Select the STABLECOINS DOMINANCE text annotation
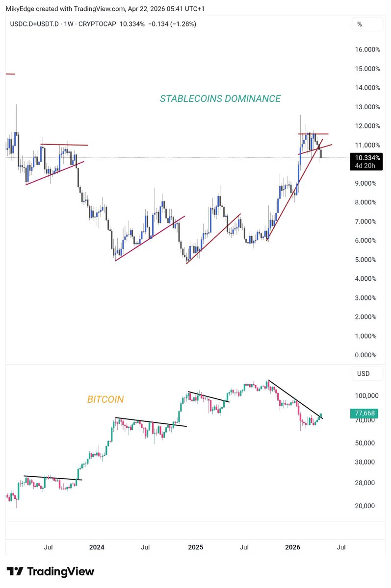The width and height of the screenshot is (391, 588). [x=220, y=99]
